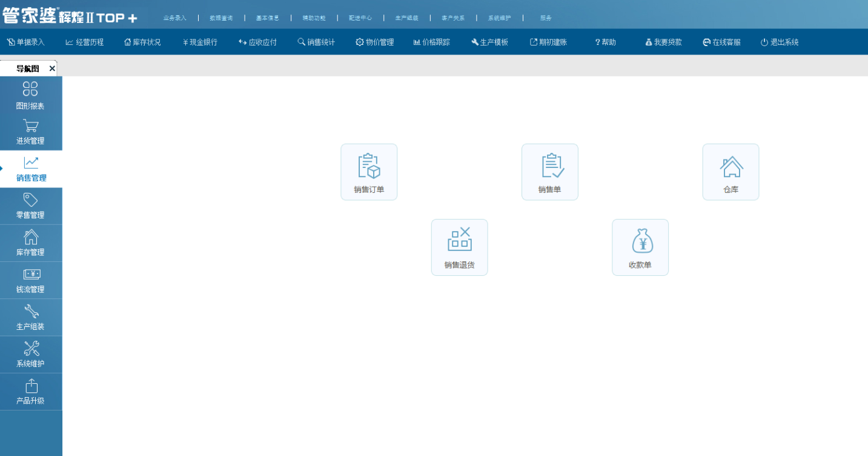Open the 图形报表 sidebar icon
The height and width of the screenshot is (456, 868).
30,96
